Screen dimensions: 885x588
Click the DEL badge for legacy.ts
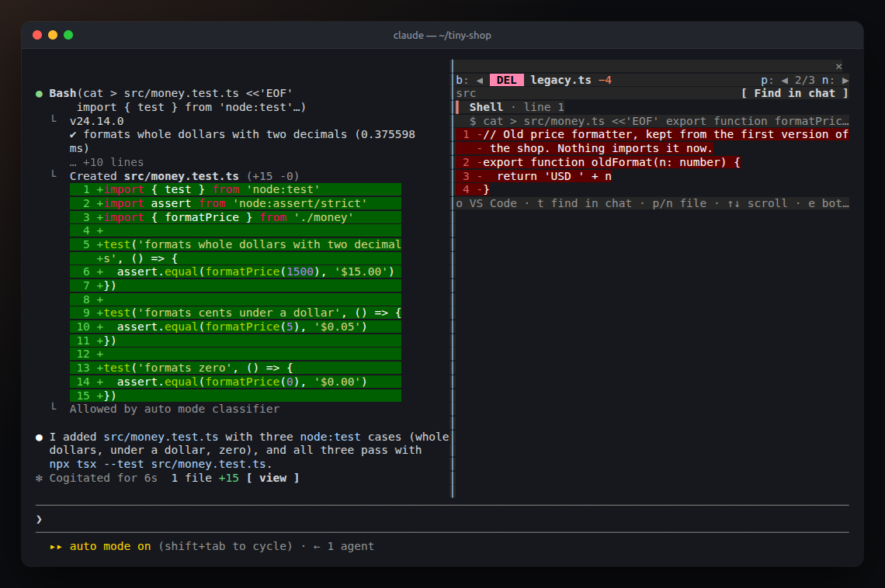coord(506,80)
